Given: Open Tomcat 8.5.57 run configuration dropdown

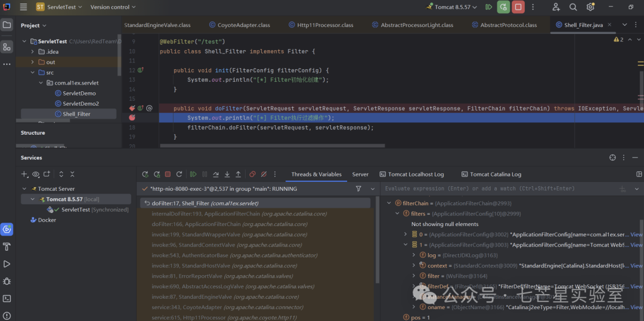Looking at the screenshot, I should point(451,7).
